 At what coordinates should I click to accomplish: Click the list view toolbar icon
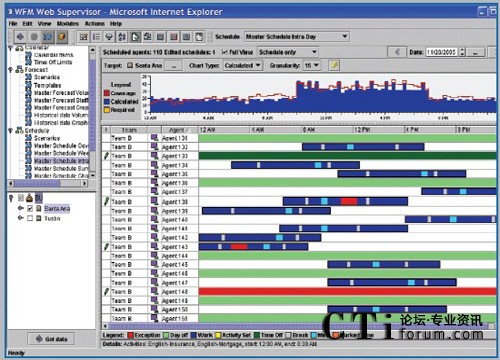pos(96,37)
